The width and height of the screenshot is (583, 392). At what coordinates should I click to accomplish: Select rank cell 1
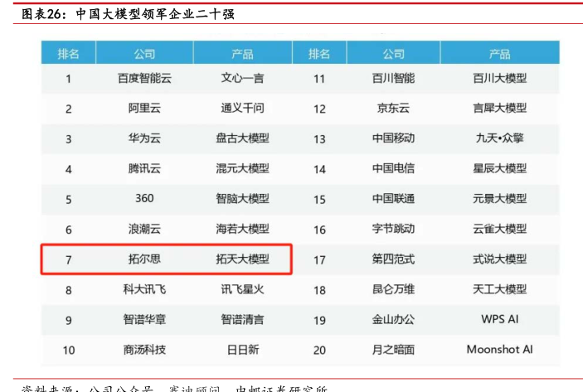(x=68, y=79)
